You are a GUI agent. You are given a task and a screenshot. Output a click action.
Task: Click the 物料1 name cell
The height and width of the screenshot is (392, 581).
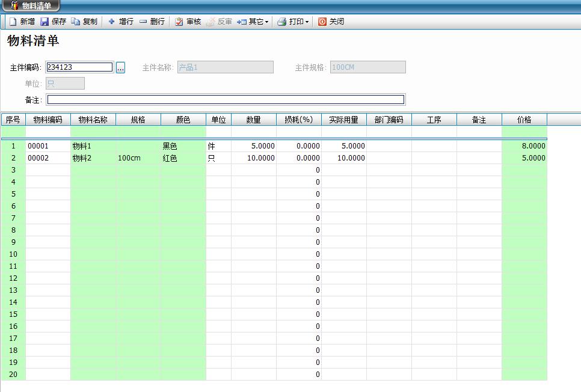tap(93, 146)
